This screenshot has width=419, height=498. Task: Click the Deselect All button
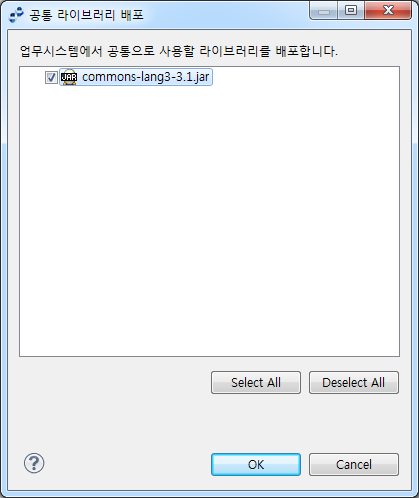coord(354,382)
